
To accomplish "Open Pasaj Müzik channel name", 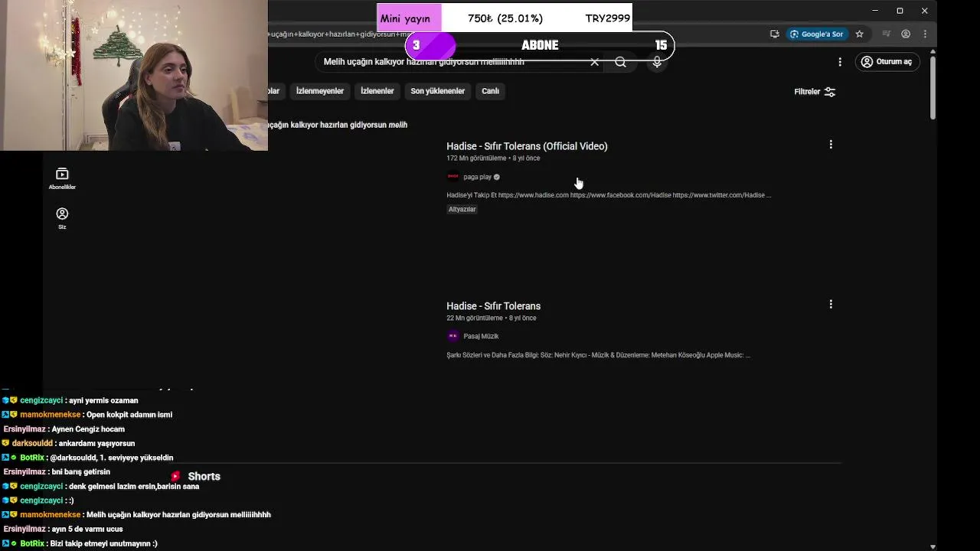I will tap(481, 336).
